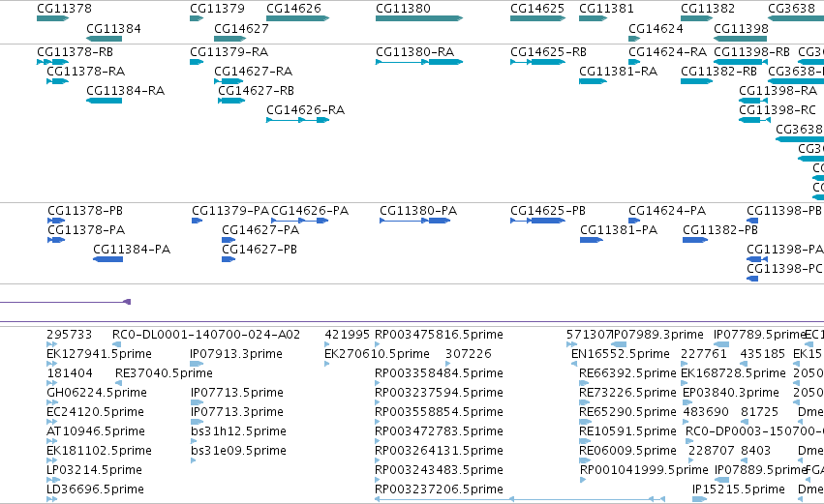Select CG11379 gene label

click(x=217, y=9)
